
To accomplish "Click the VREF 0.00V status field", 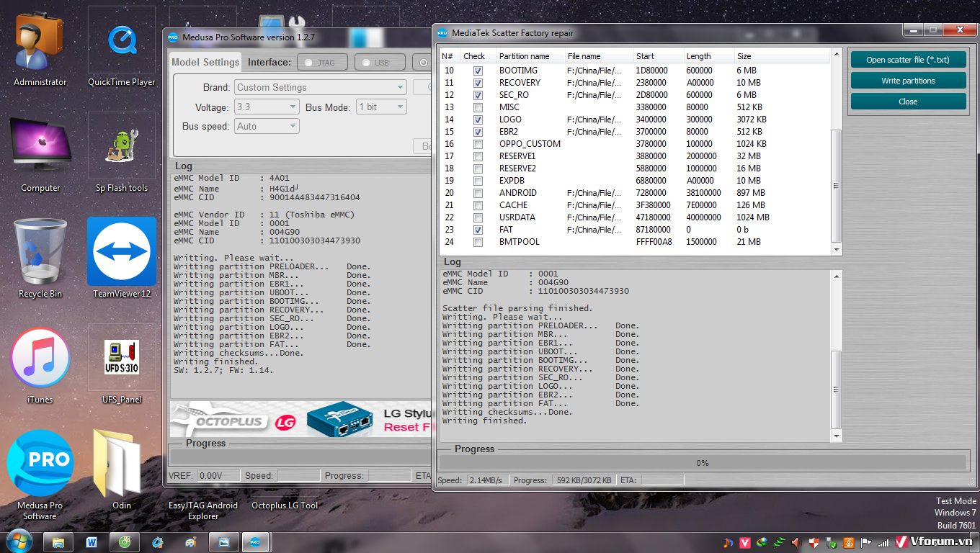I will [220, 475].
